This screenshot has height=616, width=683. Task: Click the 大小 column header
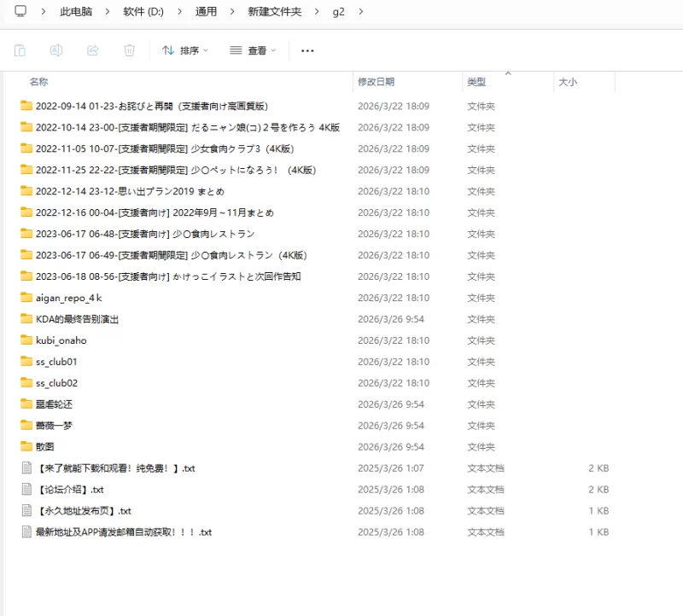point(568,82)
